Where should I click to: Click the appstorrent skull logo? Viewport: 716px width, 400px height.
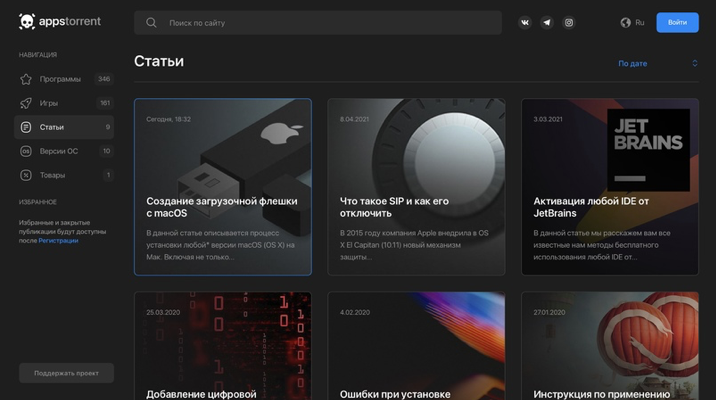pyautogui.click(x=26, y=21)
